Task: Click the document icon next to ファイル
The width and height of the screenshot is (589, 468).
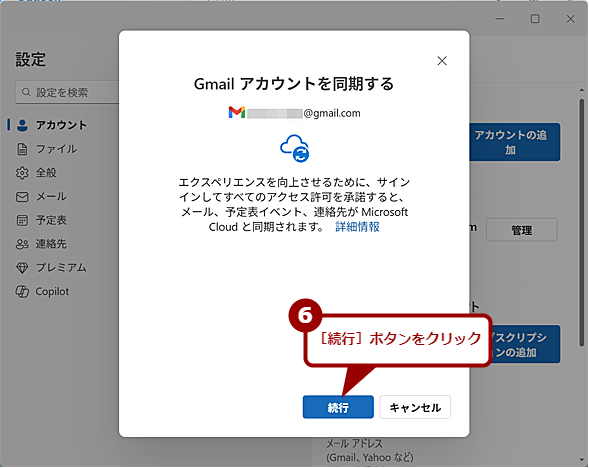Action: click(x=22, y=149)
